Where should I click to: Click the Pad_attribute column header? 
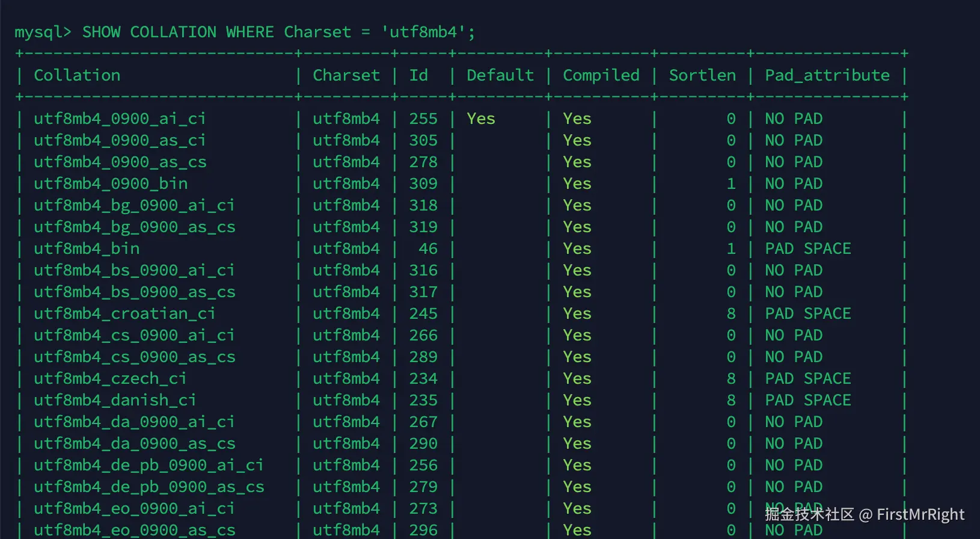tap(827, 75)
